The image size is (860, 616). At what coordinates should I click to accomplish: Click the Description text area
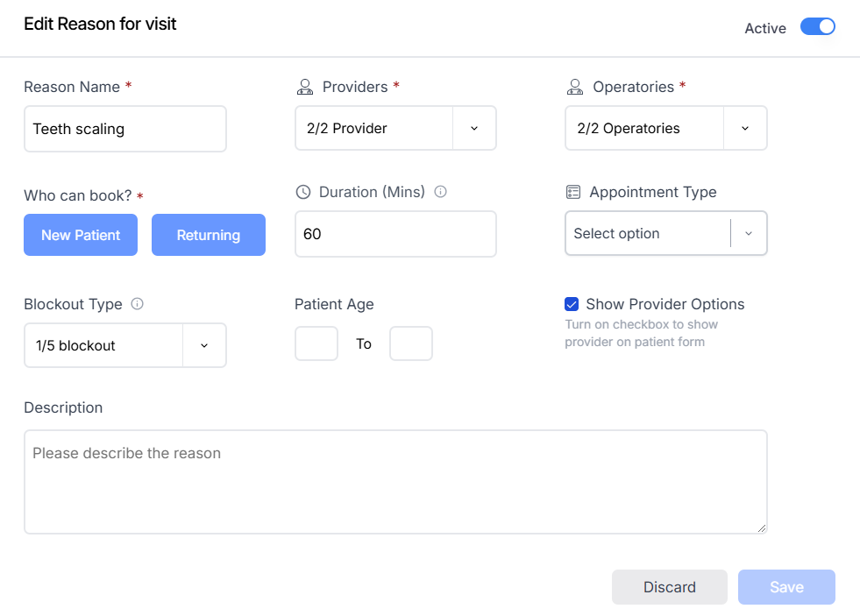395,481
